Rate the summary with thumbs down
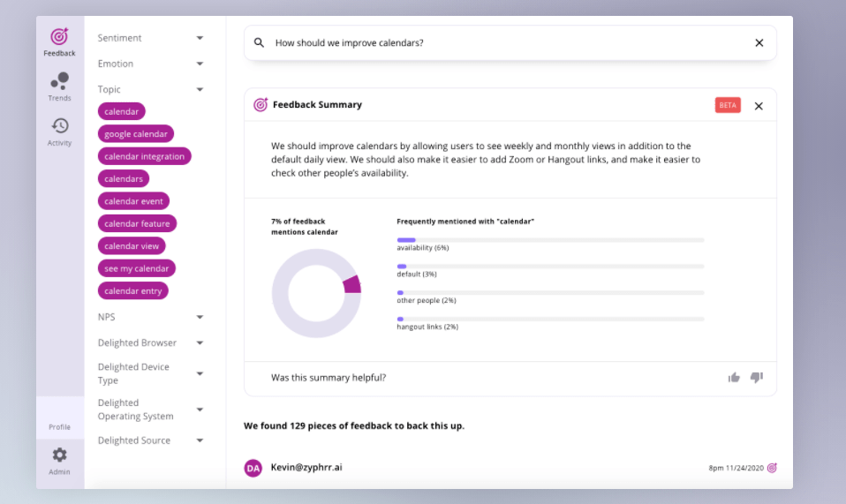The height and width of the screenshot is (504, 846). [756, 378]
